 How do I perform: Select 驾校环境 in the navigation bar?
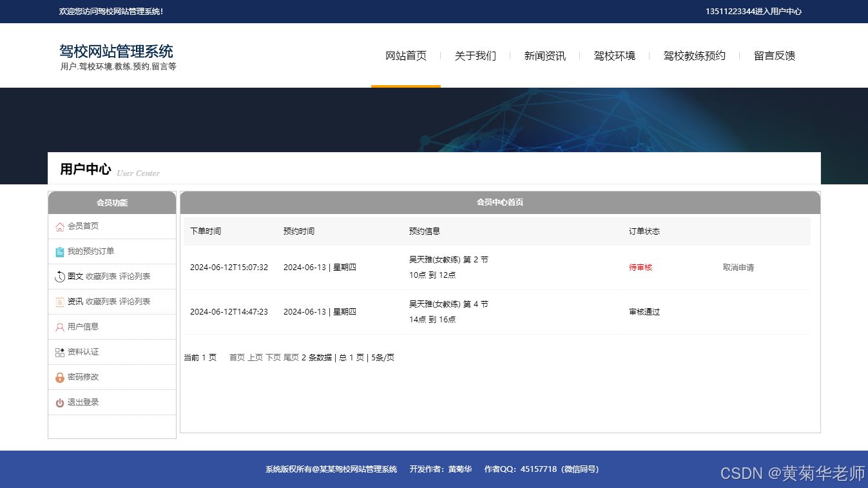pyautogui.click(x=615, y=55)
